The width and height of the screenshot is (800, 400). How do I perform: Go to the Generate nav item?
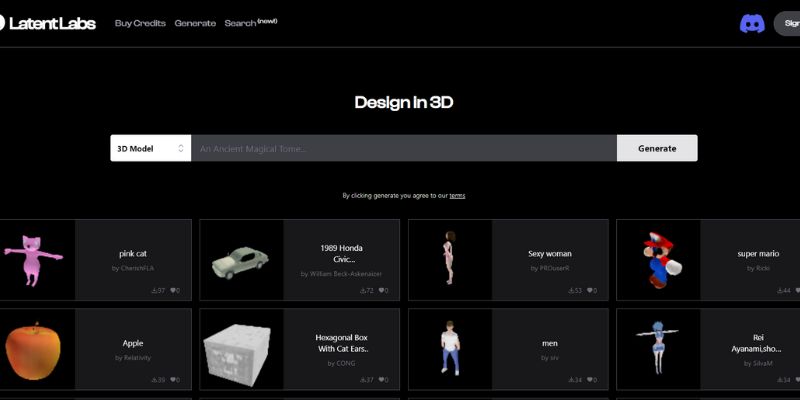195,23
